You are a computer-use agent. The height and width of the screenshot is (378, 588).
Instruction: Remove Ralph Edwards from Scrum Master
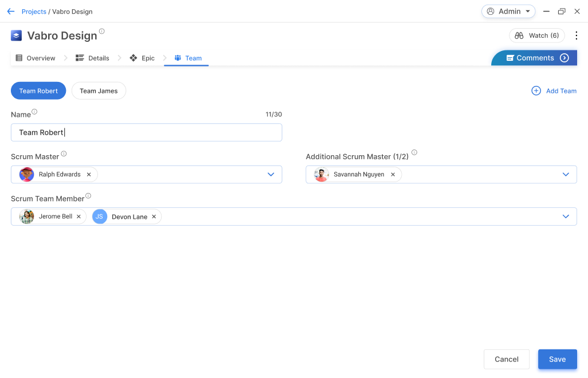(x=89, y=174)
